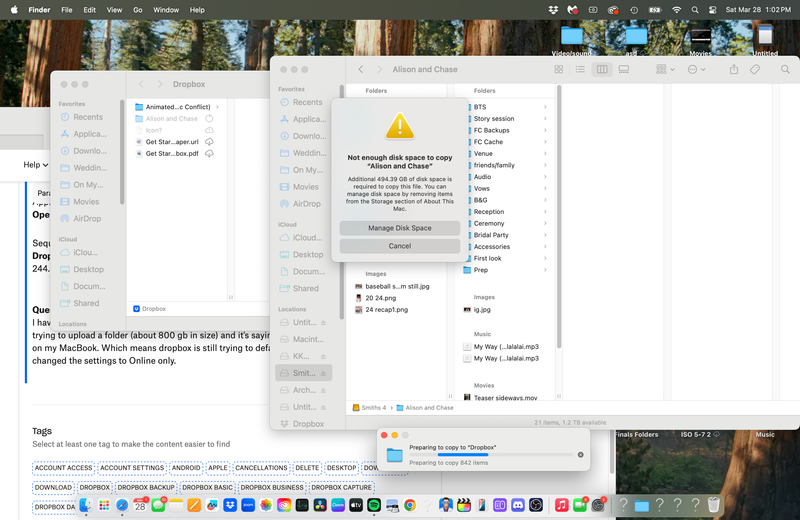This screenshot has width=800, height=520.
Task: Switch Finder to gallery view
Action: (x=623, y=69)
